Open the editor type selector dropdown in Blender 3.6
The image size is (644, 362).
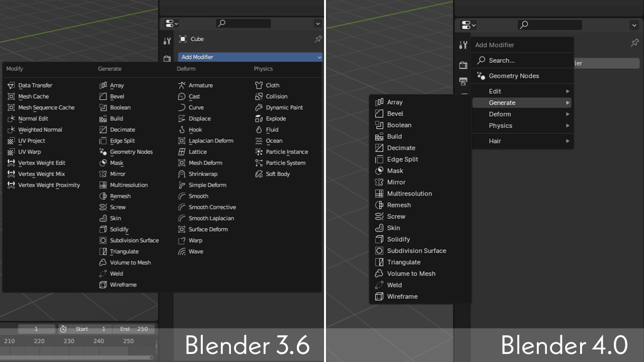click(x=171, y=23)
